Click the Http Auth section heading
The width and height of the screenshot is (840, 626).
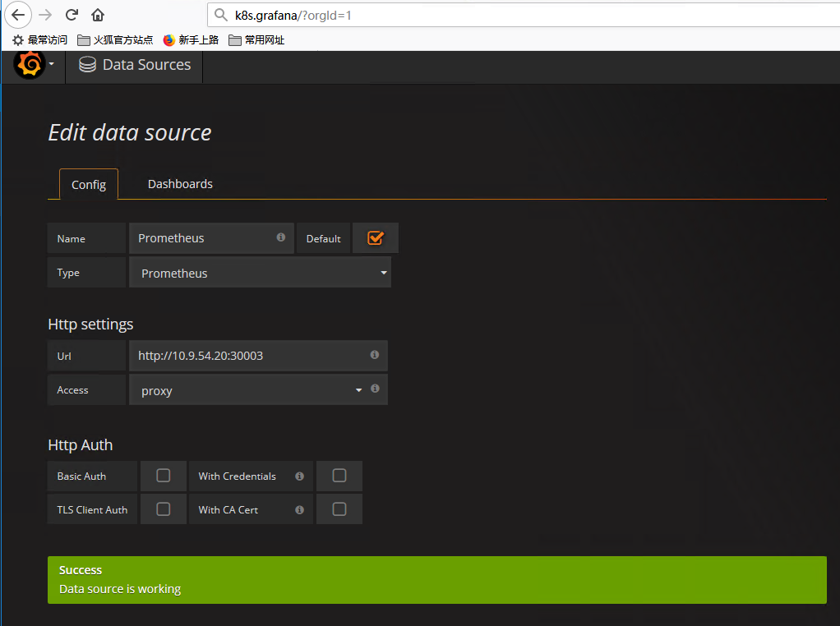point(81,445)
